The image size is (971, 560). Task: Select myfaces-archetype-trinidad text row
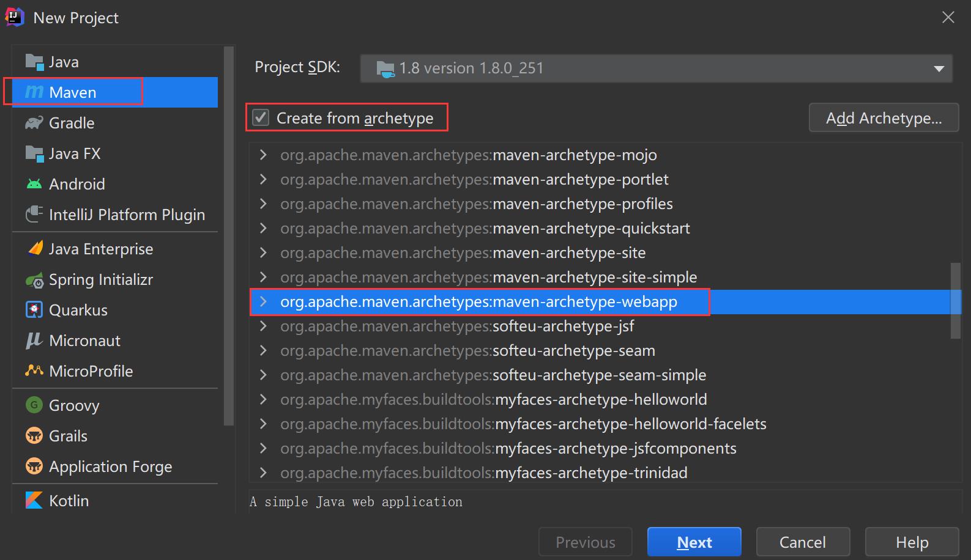pyautogui.click(x=484, y=473)
